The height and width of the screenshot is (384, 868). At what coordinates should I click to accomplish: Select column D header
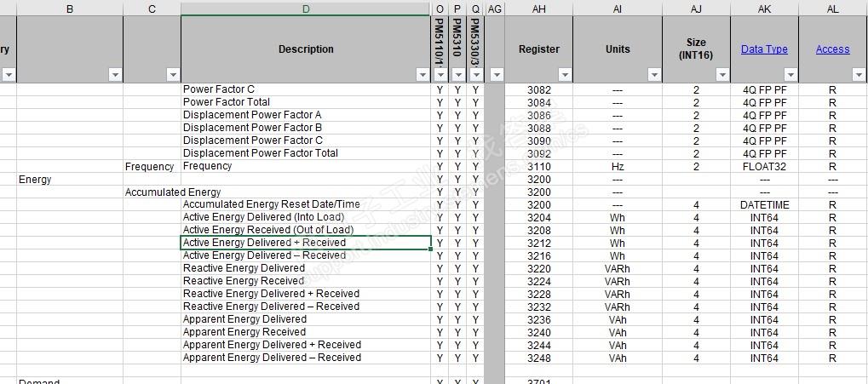click(x=306, y=9)
